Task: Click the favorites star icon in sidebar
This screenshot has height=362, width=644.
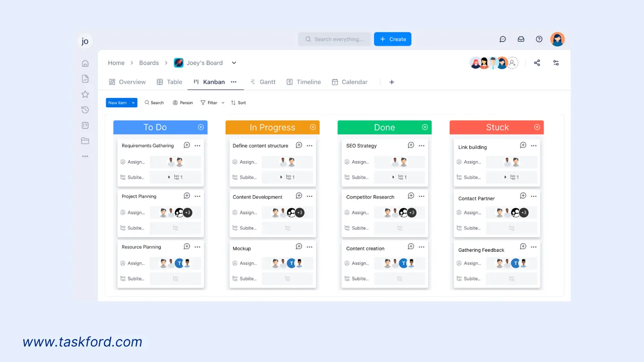Action: (x=85, y=94)
